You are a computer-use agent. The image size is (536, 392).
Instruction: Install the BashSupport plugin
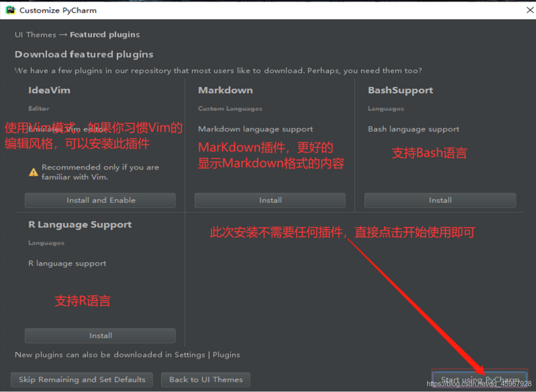tap(440, 200)
